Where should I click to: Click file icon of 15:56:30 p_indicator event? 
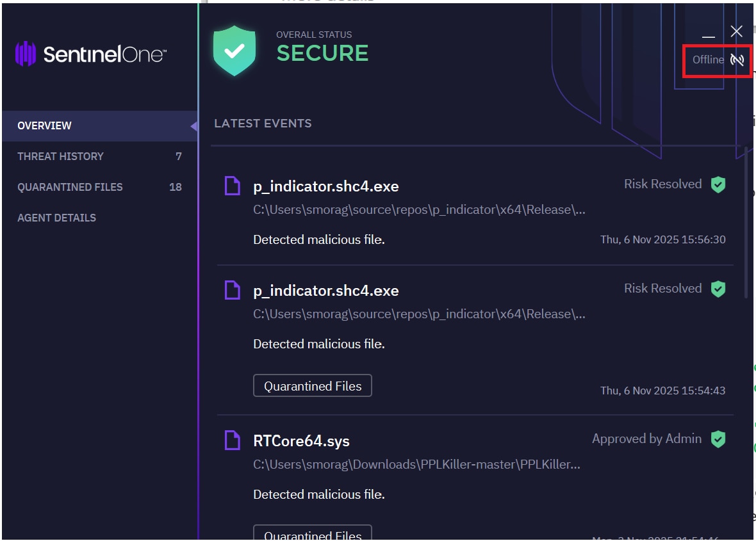(233, 186)
